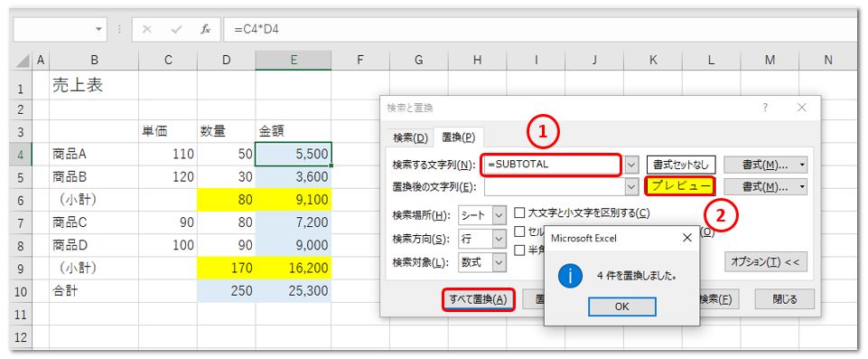
Task: Select cell with value 7,200
Action: pos(294,222)
